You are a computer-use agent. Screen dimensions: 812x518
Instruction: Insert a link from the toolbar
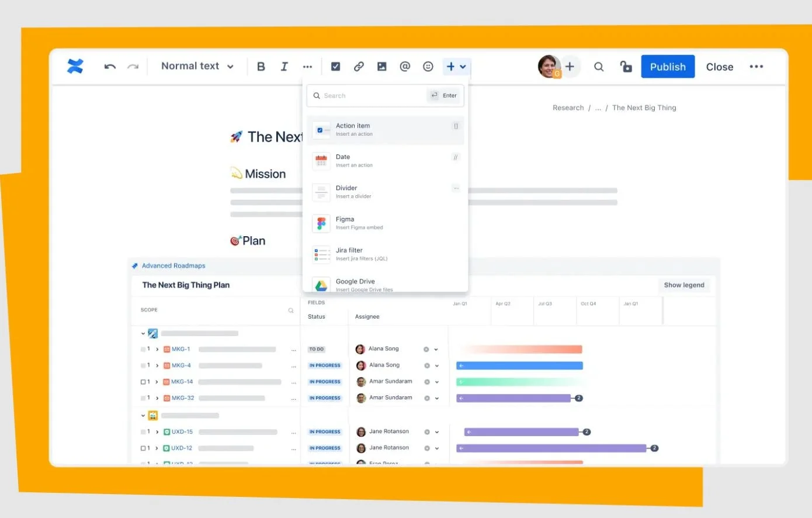click(x=359, y=66)
